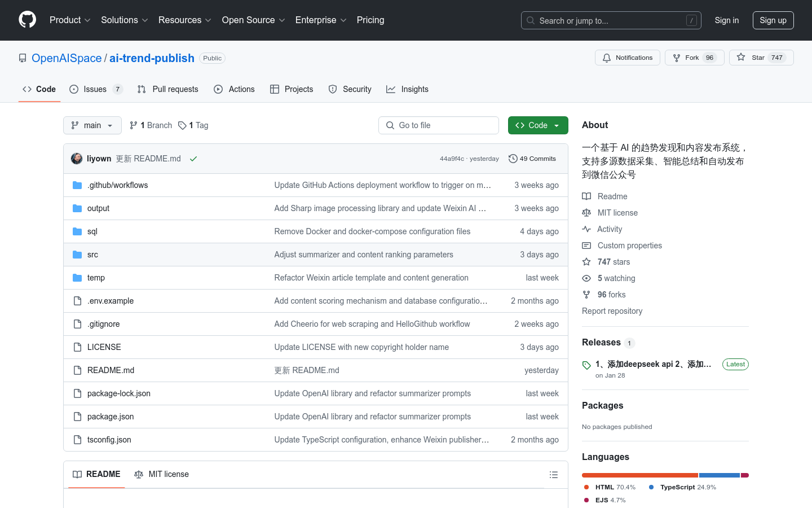The height and width of the screenshot is (508, 812).
Task: Expand the Resources menu
Action: click(x=185, y=20)
